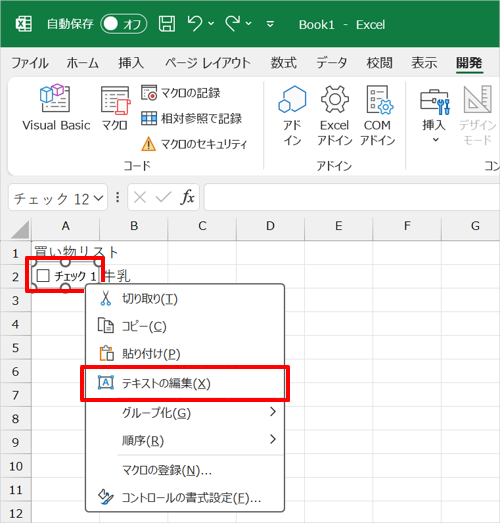Check the チェック 1 checkbox
Screen dimensions: 500x523
[x=43, y=276]
